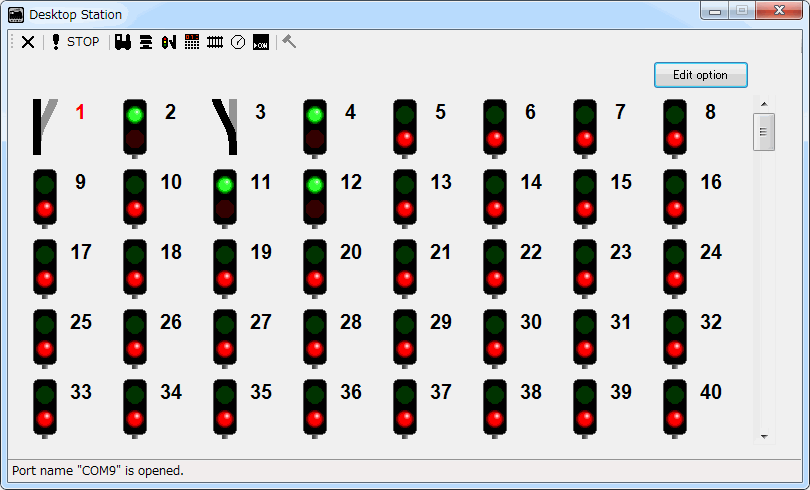Click signal icon number 35
Screen dimensions: 810x490
(x=225, y=408)
